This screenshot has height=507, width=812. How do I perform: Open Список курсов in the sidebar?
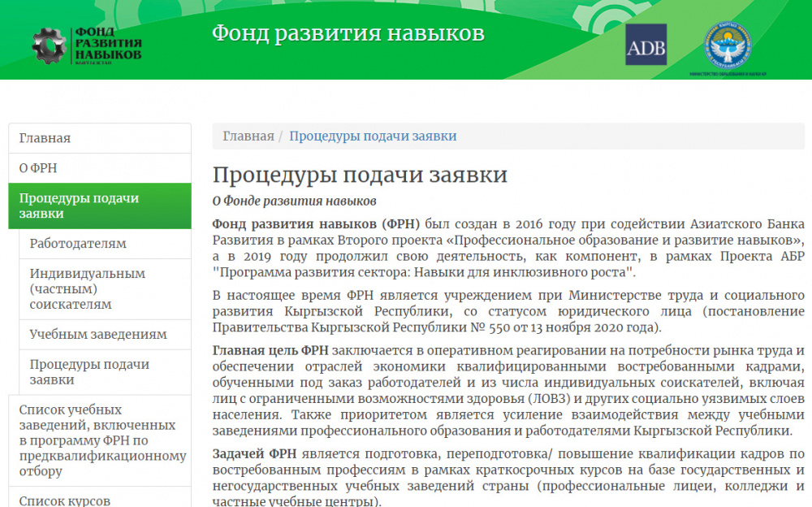64,500
